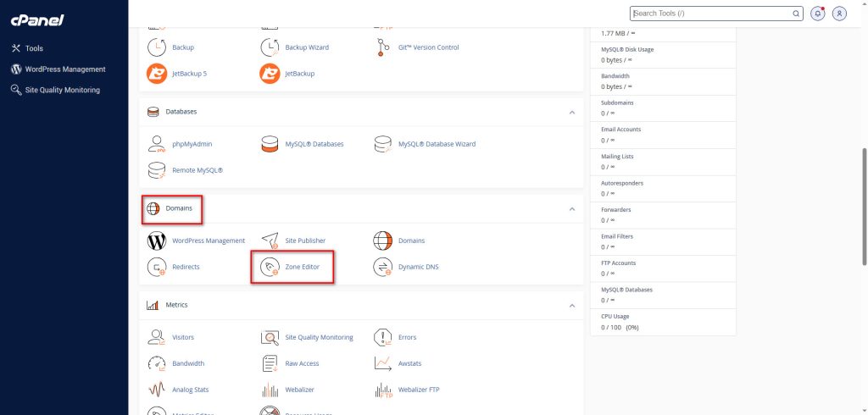The image size is (868, 415).
Task: Click the notifications bell icon
Action: 818,14
